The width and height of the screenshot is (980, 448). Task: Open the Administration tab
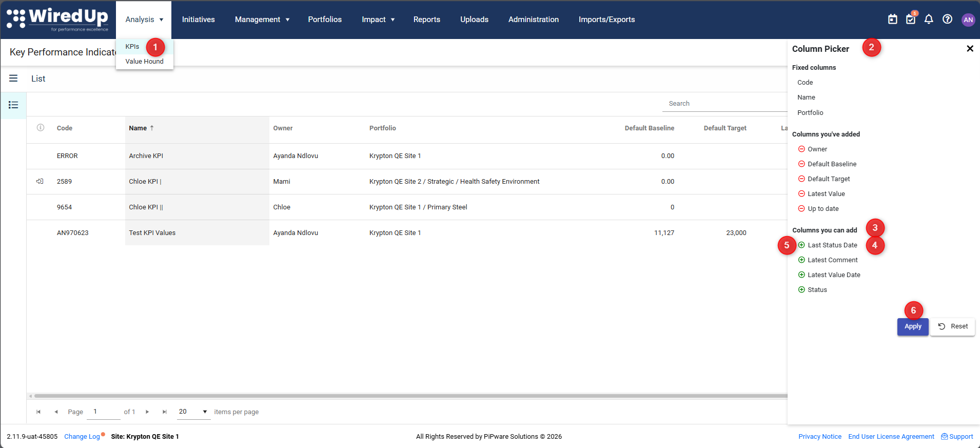click(x=534, y=20)
